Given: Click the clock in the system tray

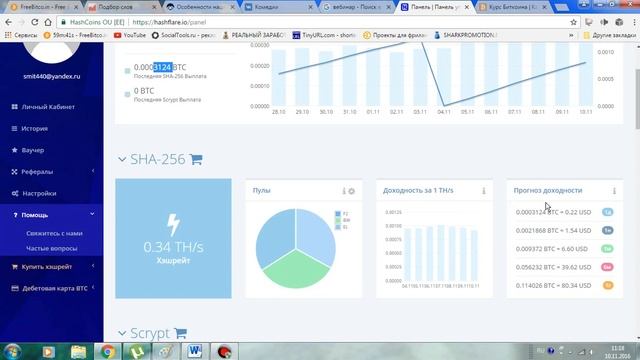Looking at the screenshot, I should (x=618, y=352).
